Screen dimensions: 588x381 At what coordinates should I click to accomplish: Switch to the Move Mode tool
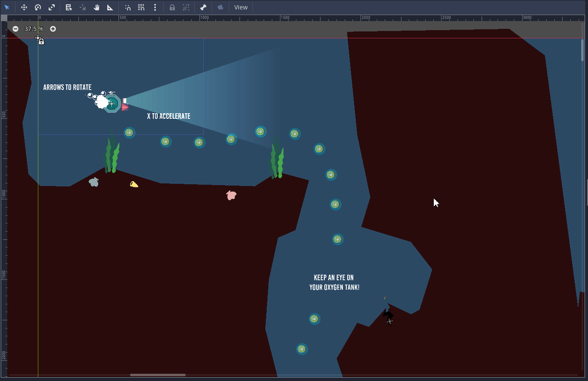click(x=24, y=7)
